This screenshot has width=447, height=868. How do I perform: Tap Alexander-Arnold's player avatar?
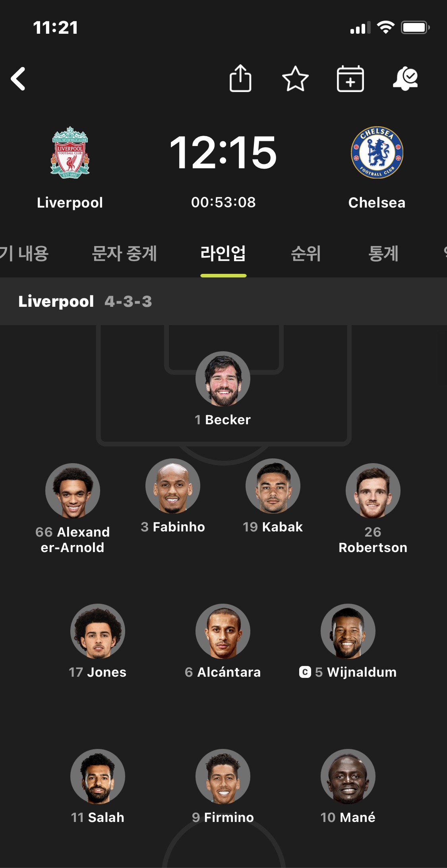(x=73, y=491)
